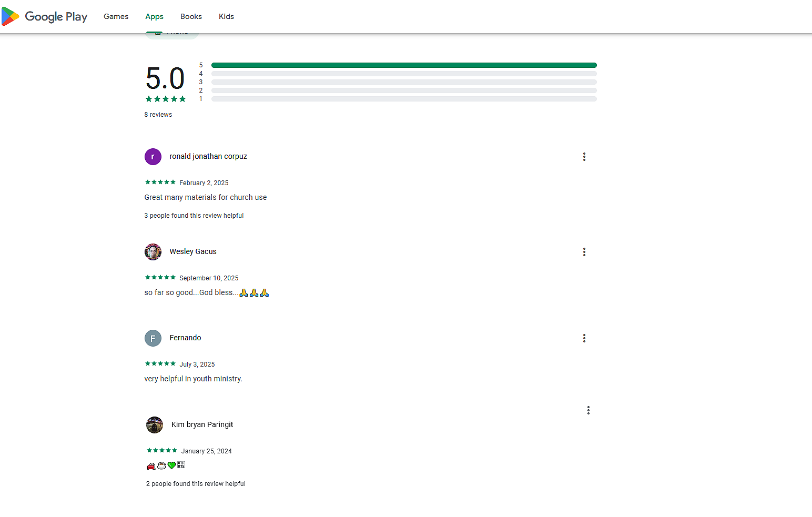The image size is (812, 517).
Task: Switch to the Apps tab
Action: coord(154,17)
